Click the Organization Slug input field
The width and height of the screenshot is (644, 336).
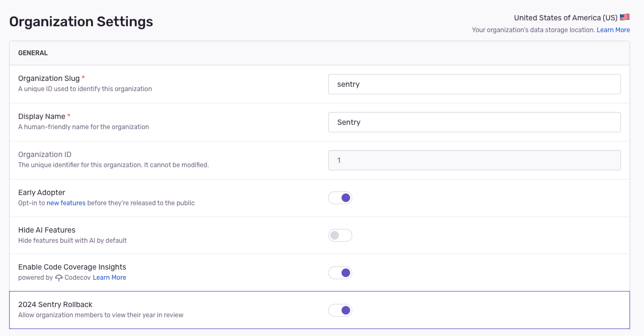tap(474, 84)
